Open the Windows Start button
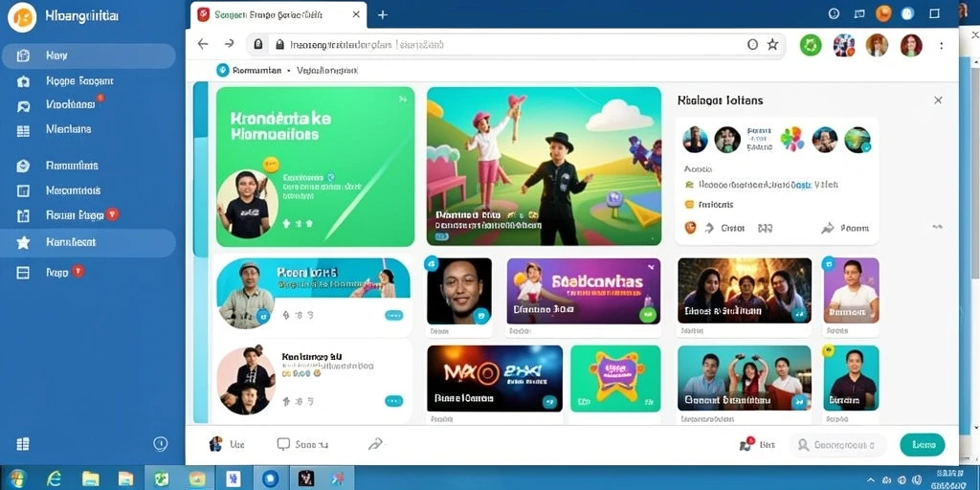 tap(17, 479)
